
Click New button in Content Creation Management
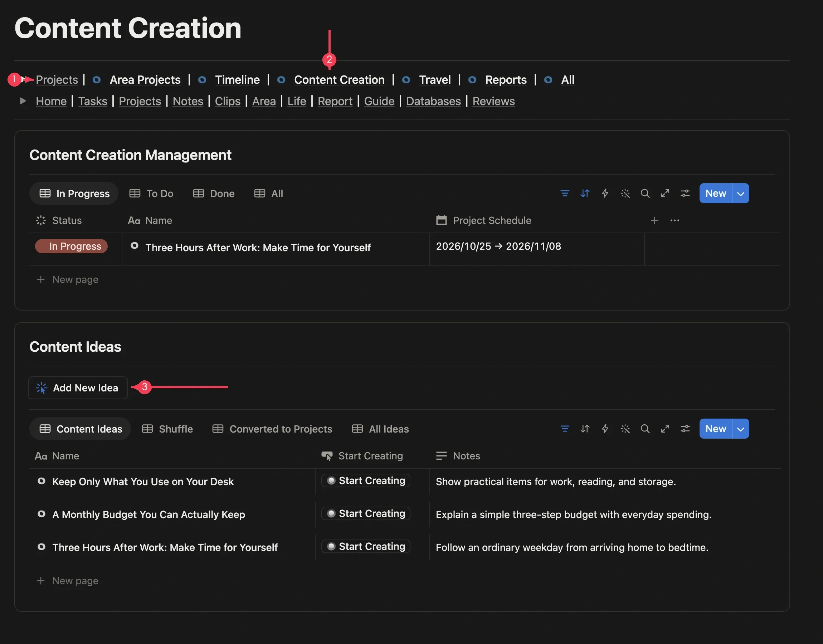(716, 194)
